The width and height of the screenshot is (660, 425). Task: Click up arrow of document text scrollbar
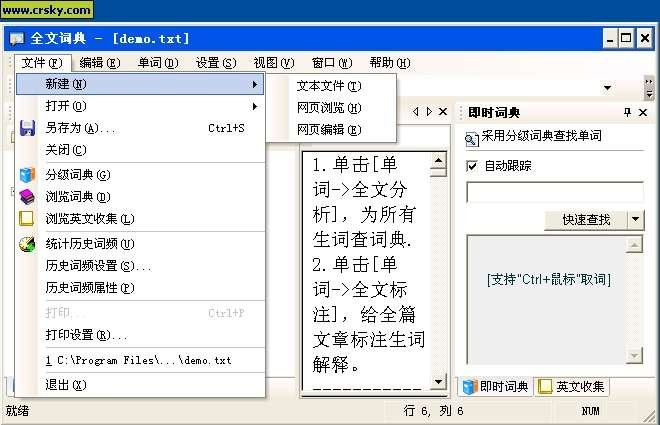(x=438, y=161)
